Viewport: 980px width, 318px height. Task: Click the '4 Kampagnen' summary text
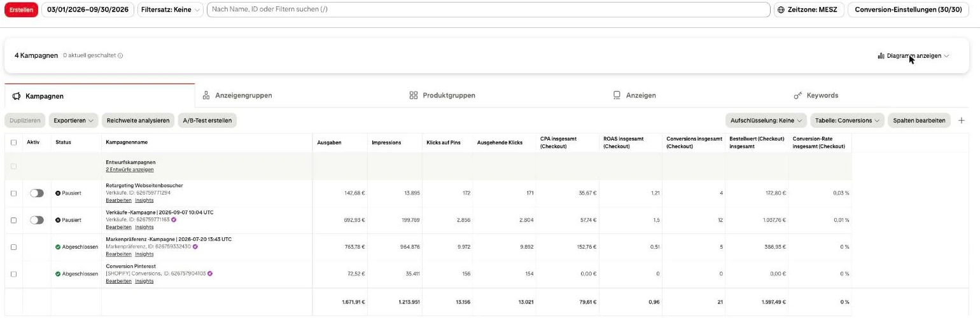(36, 56)
